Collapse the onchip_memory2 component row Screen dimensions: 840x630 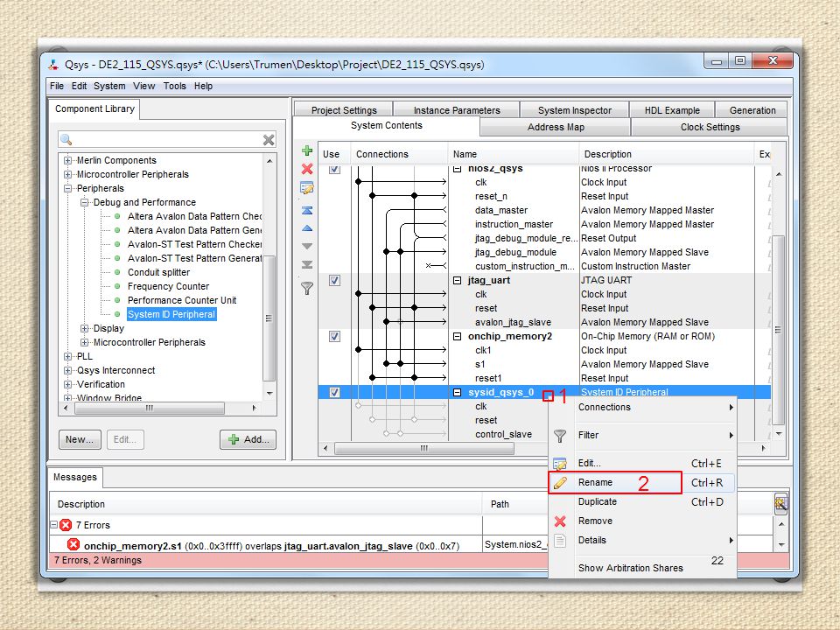point(457,336)
